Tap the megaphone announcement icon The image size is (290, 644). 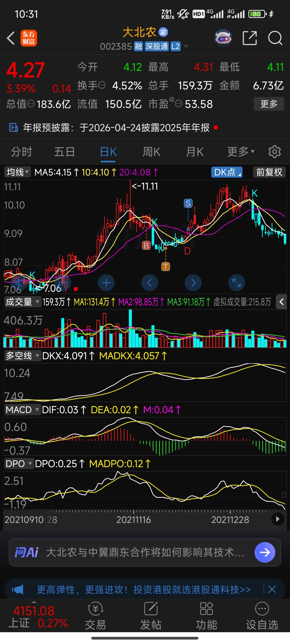point(18,590)
